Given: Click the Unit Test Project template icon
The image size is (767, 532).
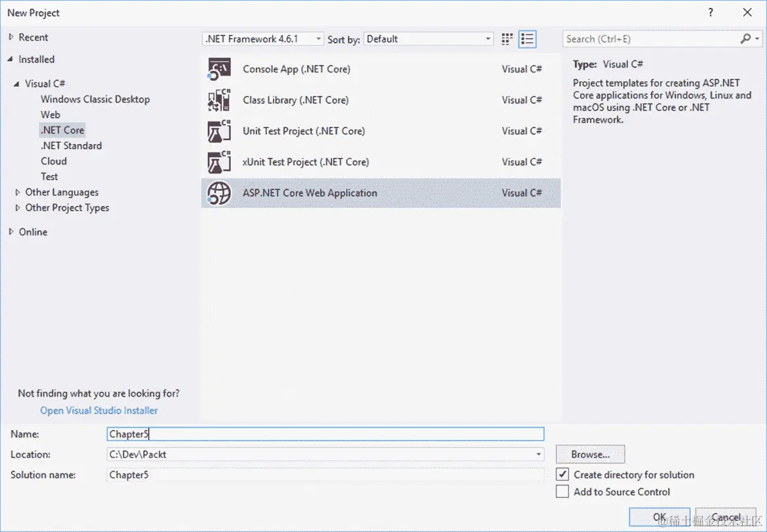Looking at the screenshot, I should [x=219, y=131].
